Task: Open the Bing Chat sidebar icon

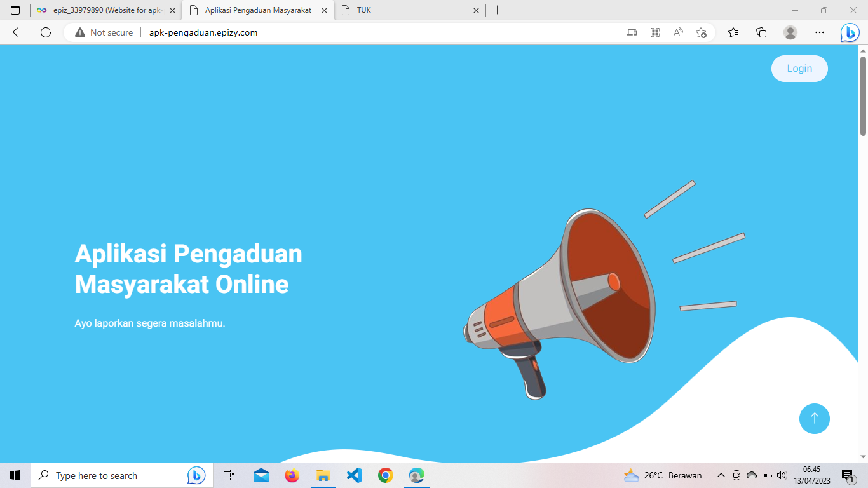Action: pos(850,33)
